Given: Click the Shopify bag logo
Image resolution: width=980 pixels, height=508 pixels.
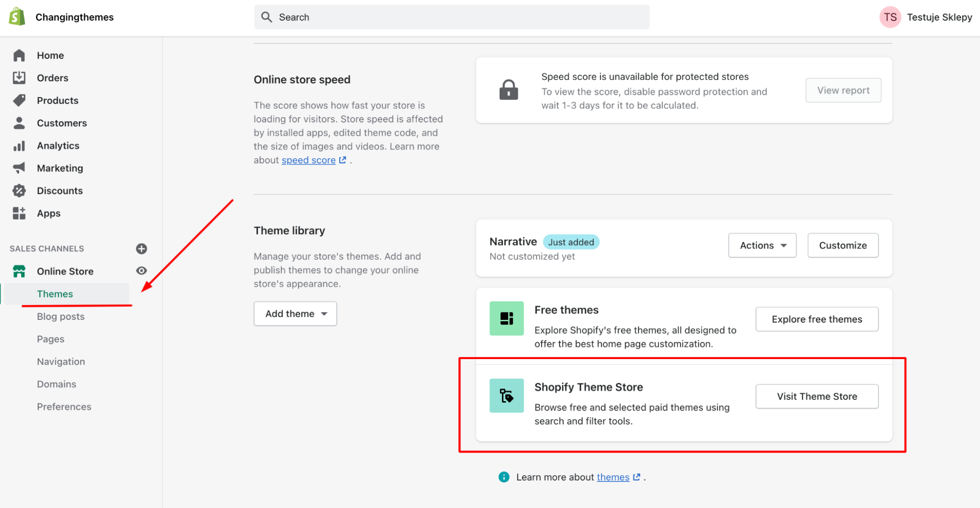Looking at the screenshot, I should point(17,16).
